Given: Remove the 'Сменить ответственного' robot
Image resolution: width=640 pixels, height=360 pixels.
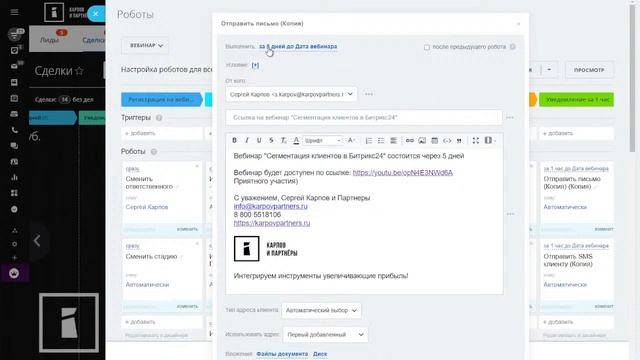Looking at the screenshot, I should 197,166.
